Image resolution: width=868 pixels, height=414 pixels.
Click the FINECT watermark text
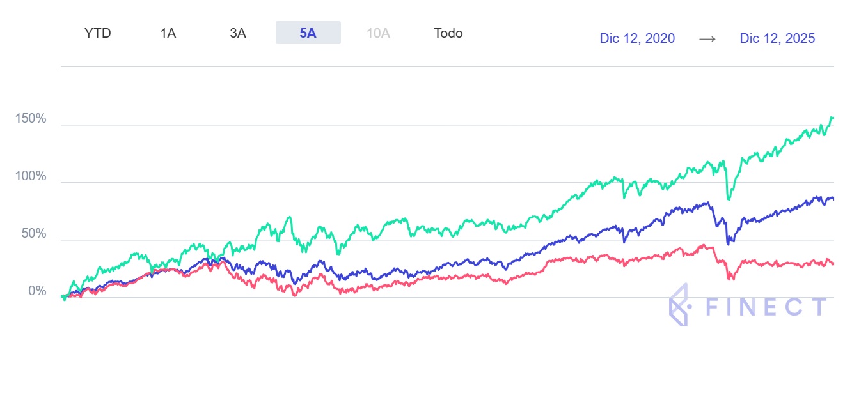[x=766, y=307]
